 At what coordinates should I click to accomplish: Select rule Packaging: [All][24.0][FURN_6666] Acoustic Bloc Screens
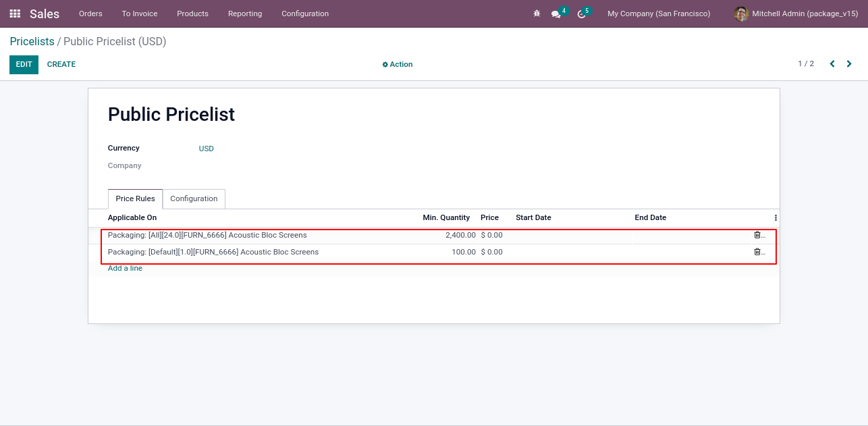tap(207, 235)
